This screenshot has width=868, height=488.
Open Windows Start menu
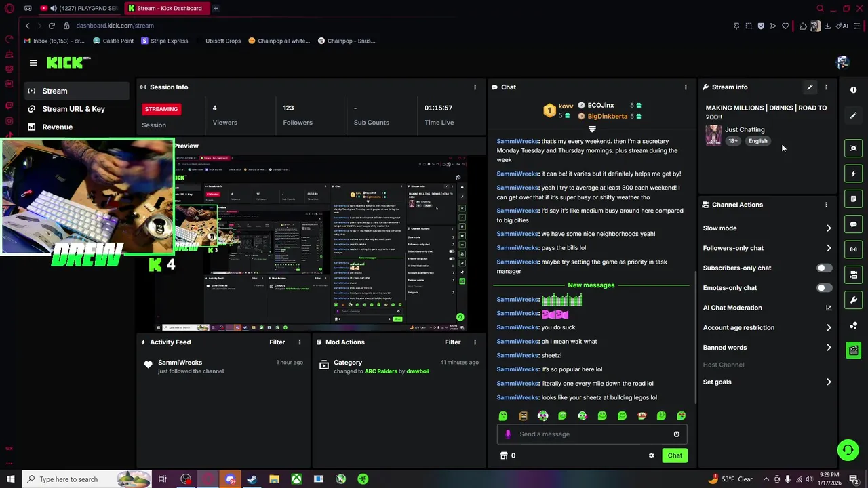9,479
